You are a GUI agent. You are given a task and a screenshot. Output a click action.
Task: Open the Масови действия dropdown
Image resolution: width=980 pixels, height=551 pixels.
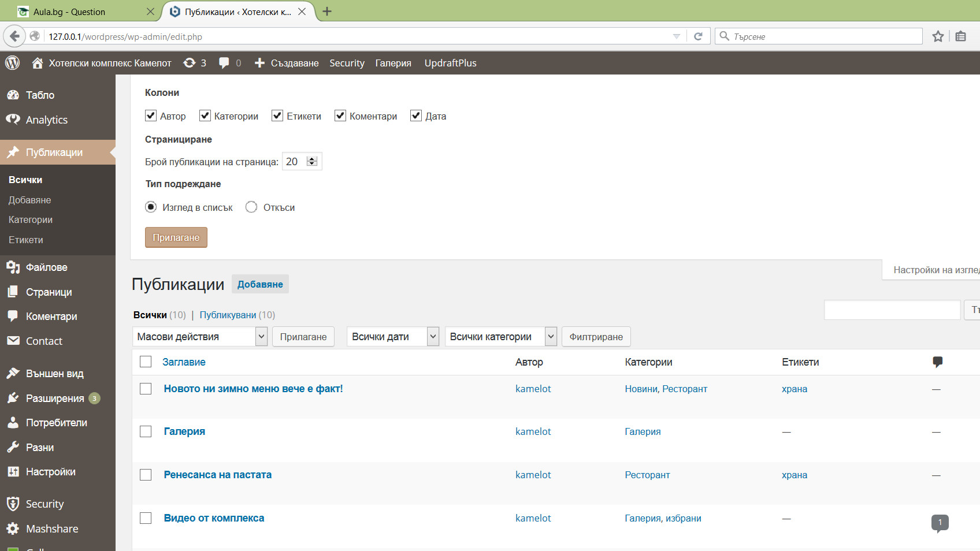[x=200, y=337]
